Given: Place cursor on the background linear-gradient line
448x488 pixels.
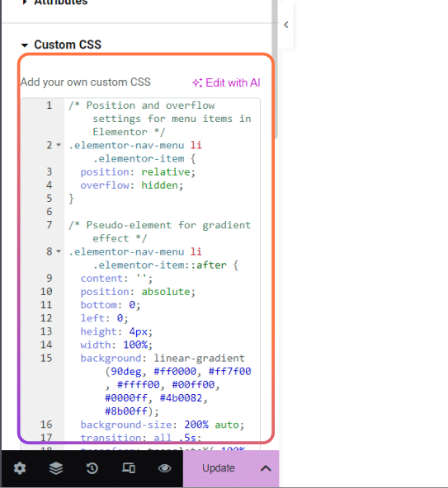Looking at the screenshot, I should (x=163, y=358).
